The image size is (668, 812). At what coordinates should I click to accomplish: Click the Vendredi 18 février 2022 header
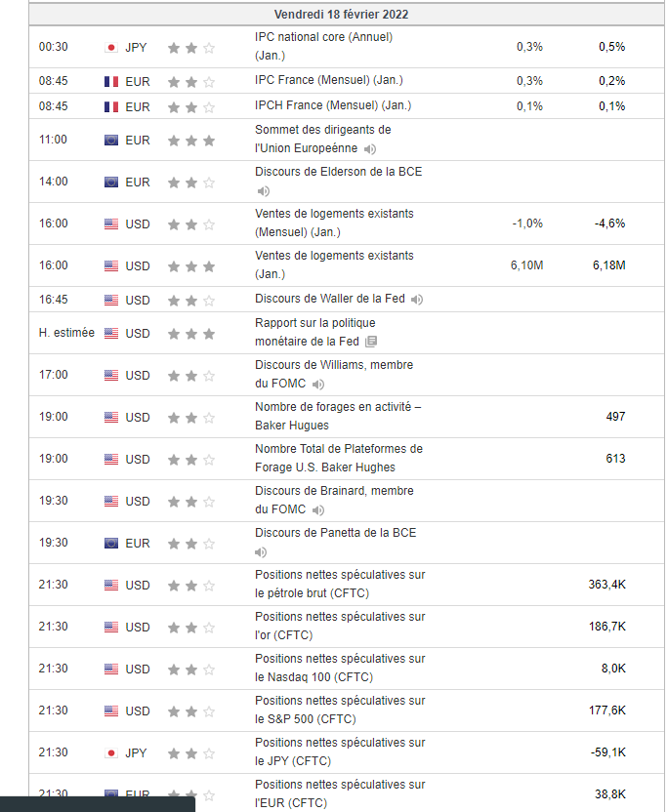tap(341, 14)
